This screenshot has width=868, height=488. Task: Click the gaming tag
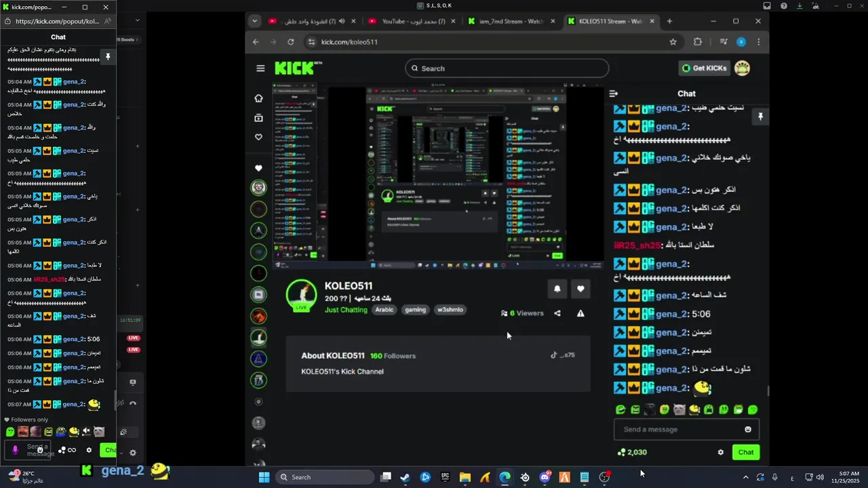click(x=415, y=310)
